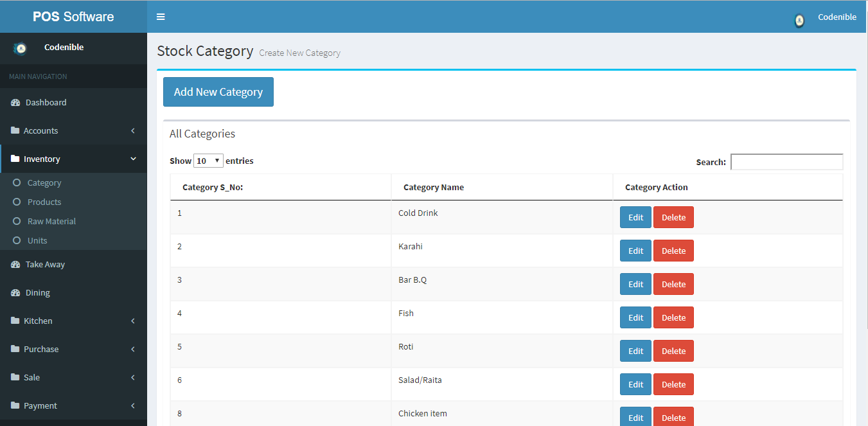Open the Show entries count dropdown
Viewport: 868px width, 426px height.
click(208, 161)
